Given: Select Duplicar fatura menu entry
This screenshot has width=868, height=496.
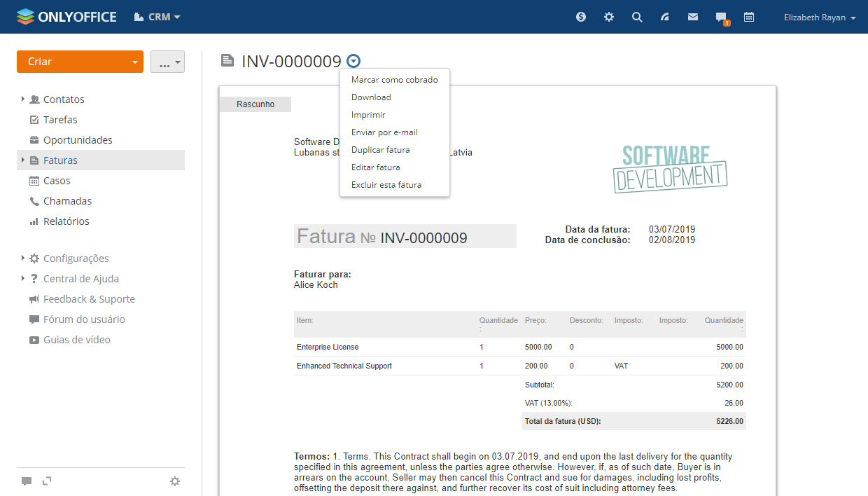Looking at the screenshot, I should (x=380, y=150).
